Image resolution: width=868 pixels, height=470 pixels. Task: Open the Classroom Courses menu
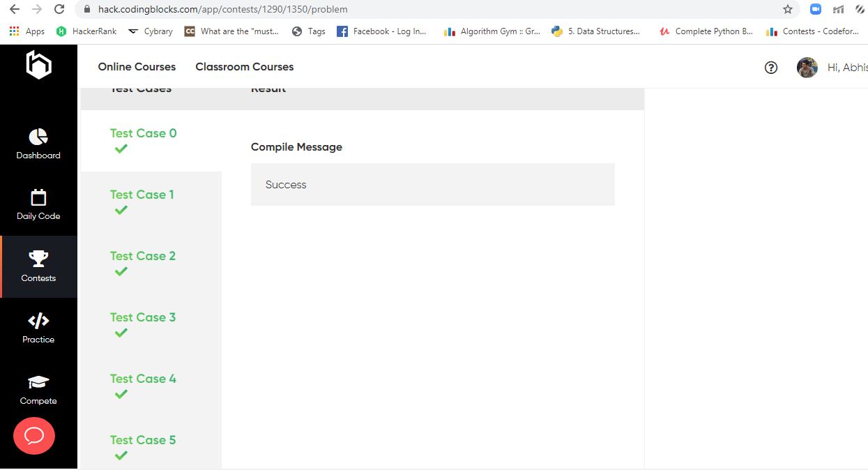244,67
